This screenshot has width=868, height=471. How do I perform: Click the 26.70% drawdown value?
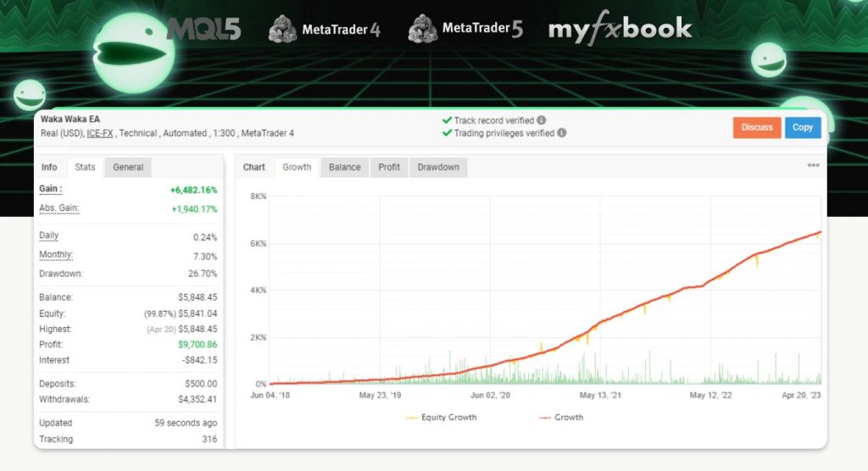point(203,274)
